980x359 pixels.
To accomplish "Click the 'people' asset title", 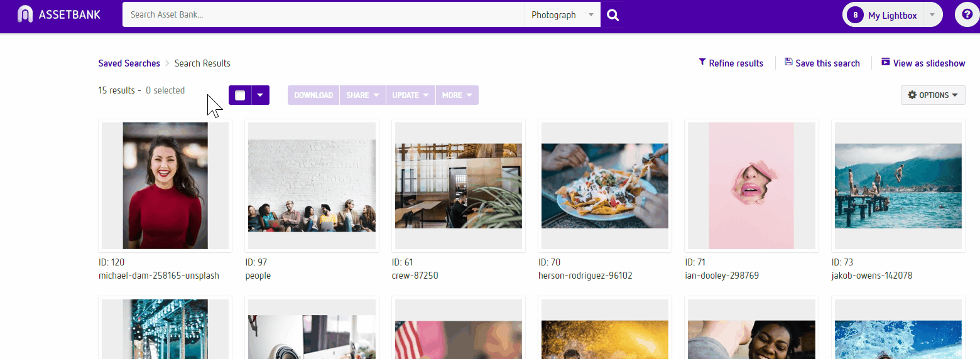I will coord(258,276).
